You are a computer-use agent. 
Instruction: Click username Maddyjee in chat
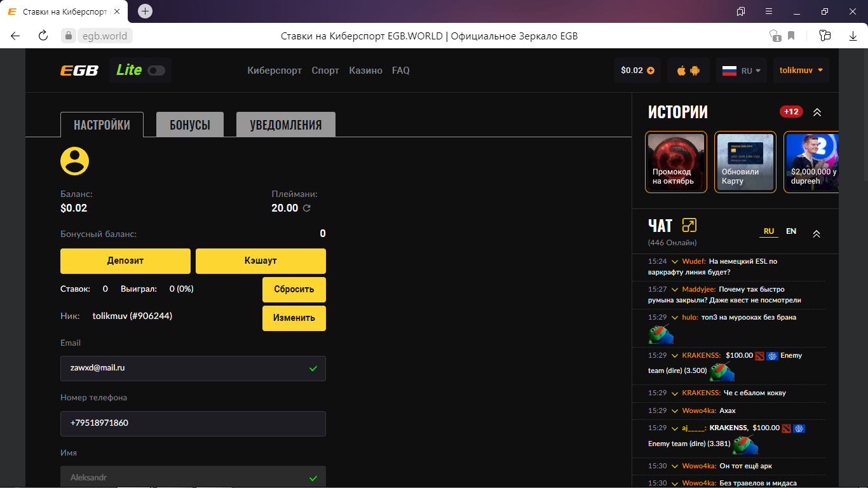[699, 289]
